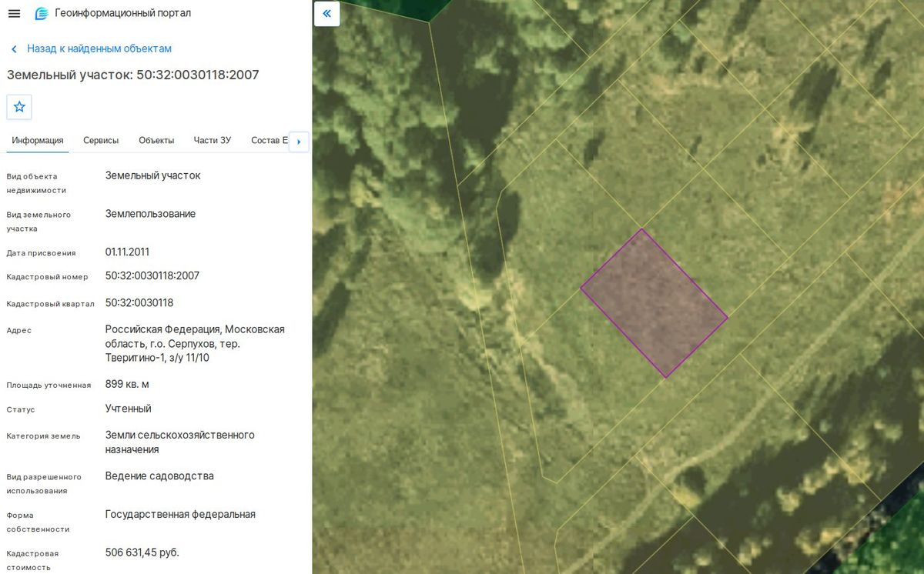Screen dimensions: 924x574
Task: Click the Кадастровая стоимость label
Action: (x=32, y=560)
